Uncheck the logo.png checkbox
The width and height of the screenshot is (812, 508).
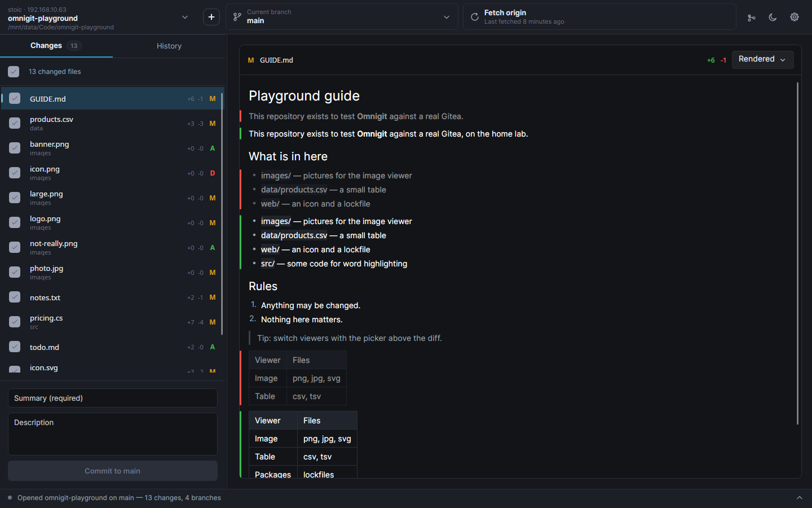point(15,222)
